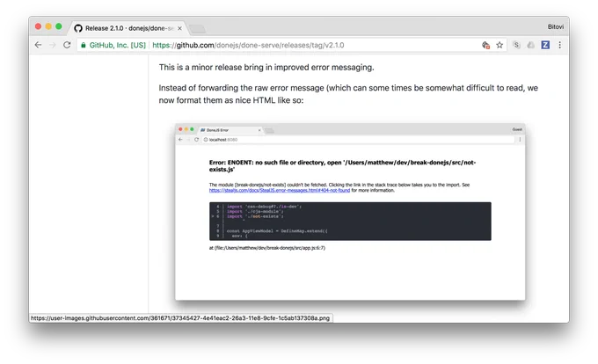The image size is (598, 364).
Task: Click the Bitovi profile button
Action: (555, 26)
